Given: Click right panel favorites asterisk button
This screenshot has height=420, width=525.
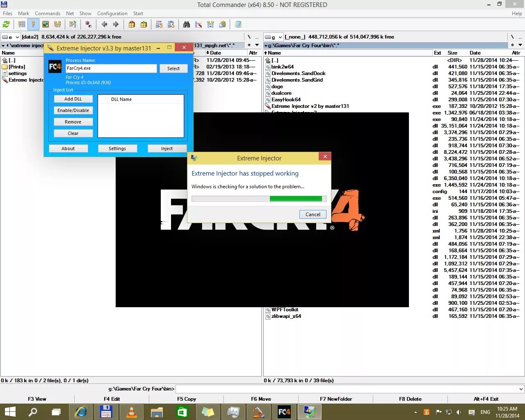Looking at the screenshot, I should 512,45.
